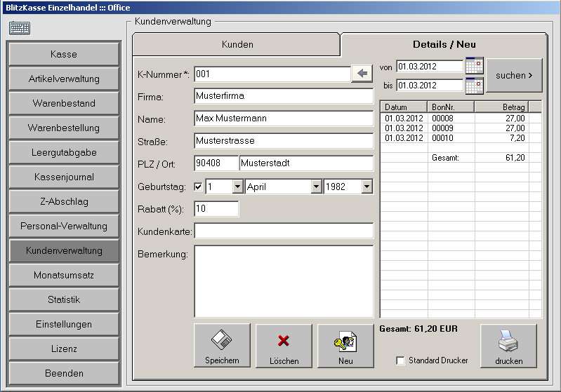
Task: Open Lizenz
Action: [x=64, y=349]
